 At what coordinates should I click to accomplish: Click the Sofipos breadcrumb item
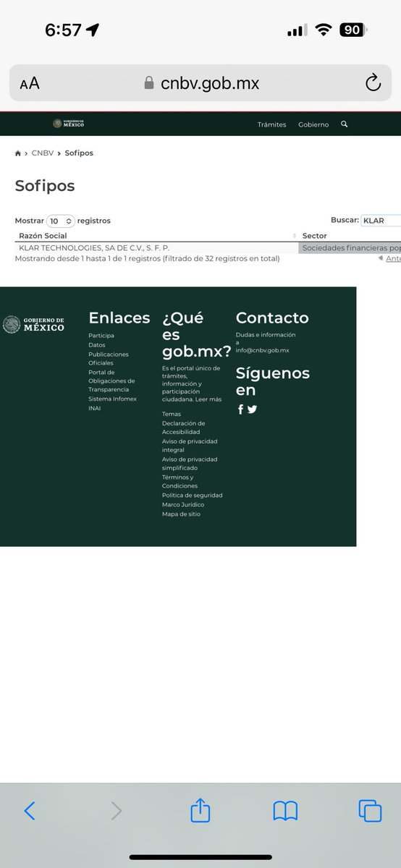point(79,153)
